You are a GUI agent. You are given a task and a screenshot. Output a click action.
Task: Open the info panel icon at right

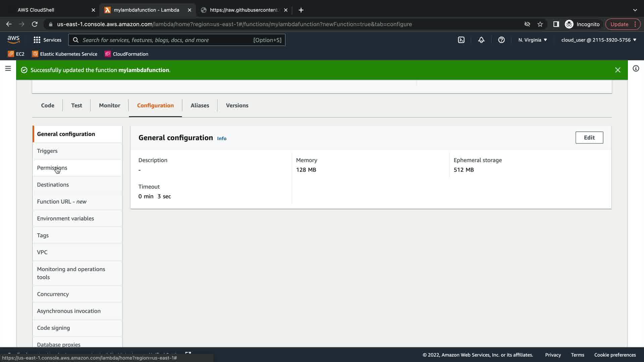pos(636,69)
